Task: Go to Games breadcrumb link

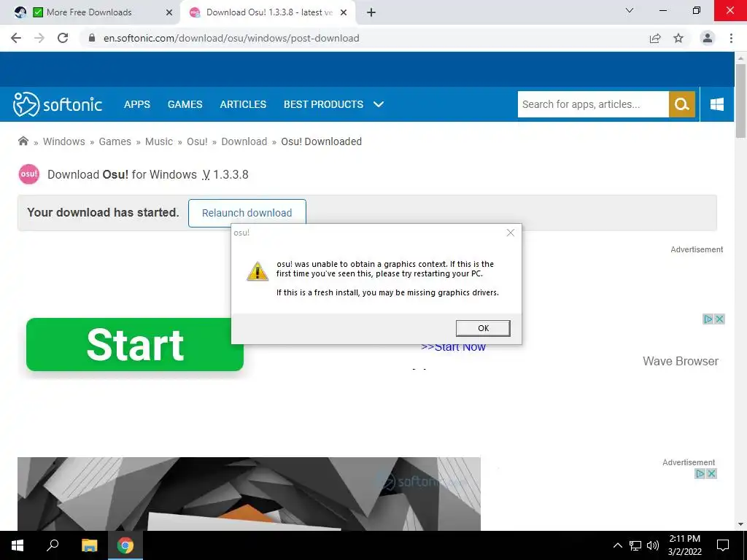Action: click(x=115, y=141)
